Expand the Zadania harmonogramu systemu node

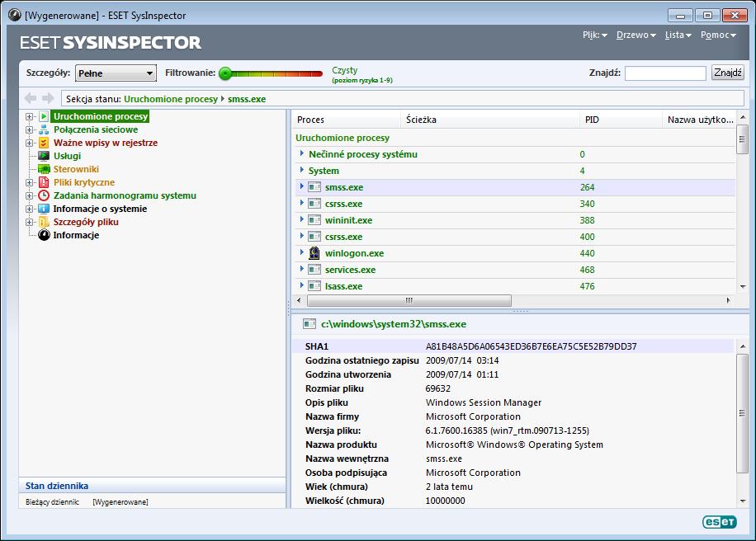tap(30, 196)
